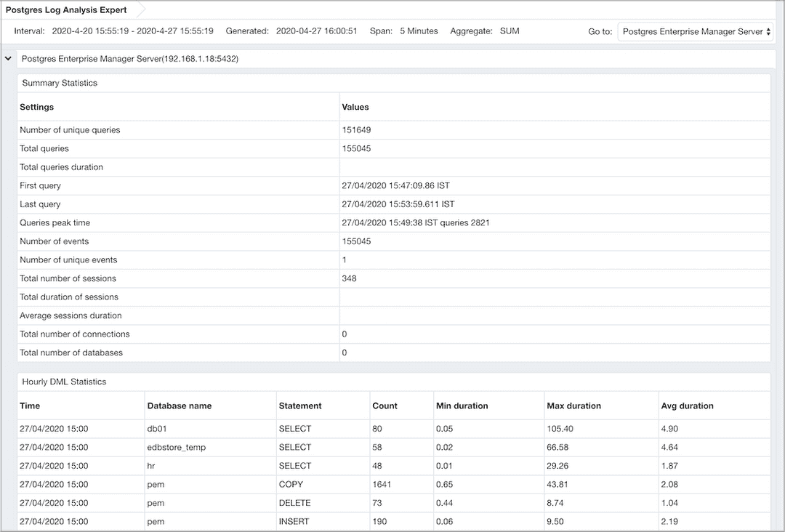Screen dimensions: 785x532
Task: Click the Hourly DML Statistics section header
Action: click(63, 381)
